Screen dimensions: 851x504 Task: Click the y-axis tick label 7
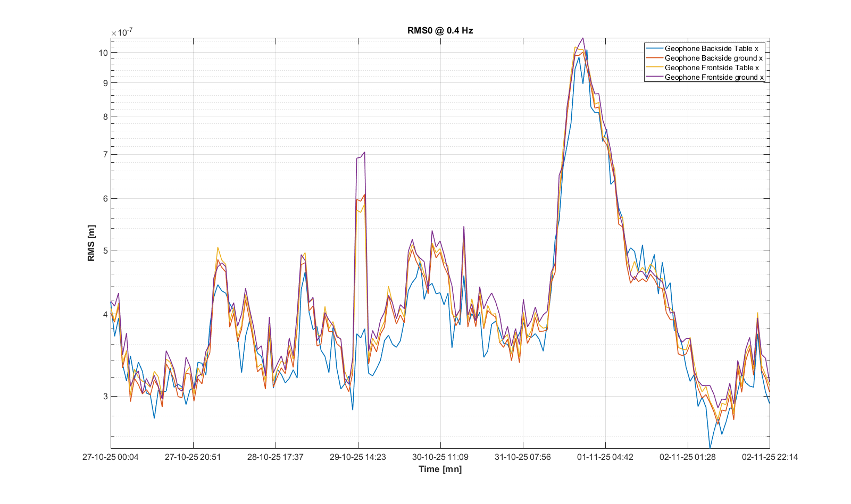point(105,154)
